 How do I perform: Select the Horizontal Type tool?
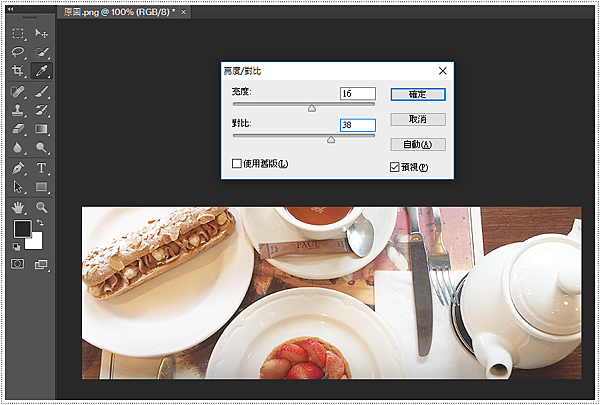pos(41,168)
